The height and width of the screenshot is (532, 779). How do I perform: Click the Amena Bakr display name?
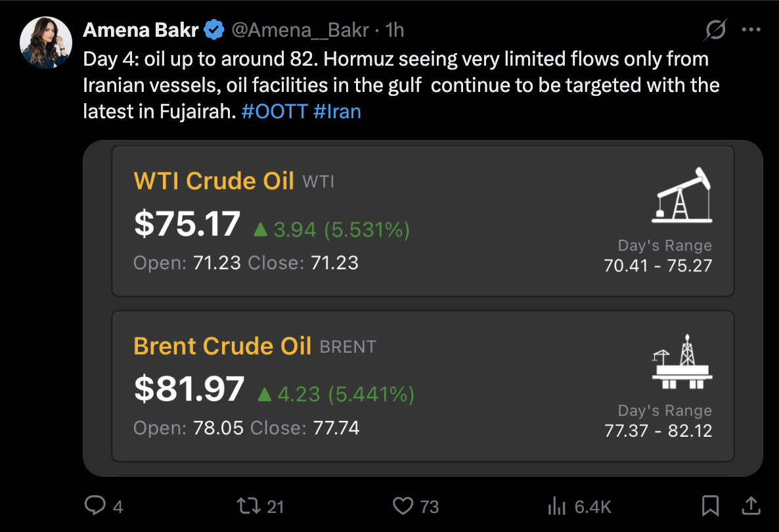coord(141,30)
